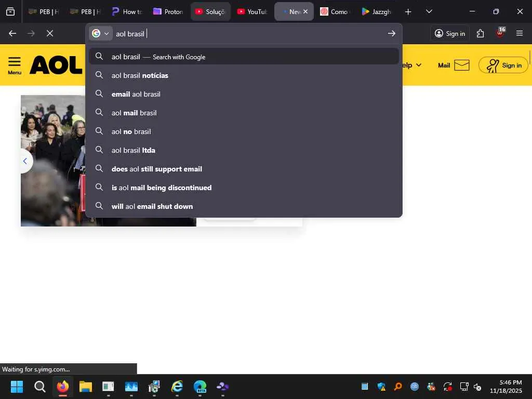Click the carousel previous arrow

click(25, 161)
